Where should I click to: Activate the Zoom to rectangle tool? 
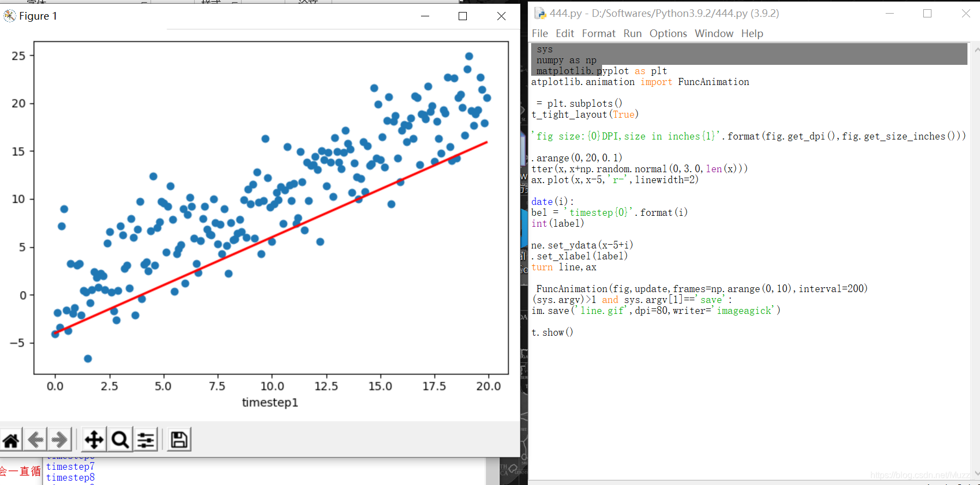(x=120, y=439)
